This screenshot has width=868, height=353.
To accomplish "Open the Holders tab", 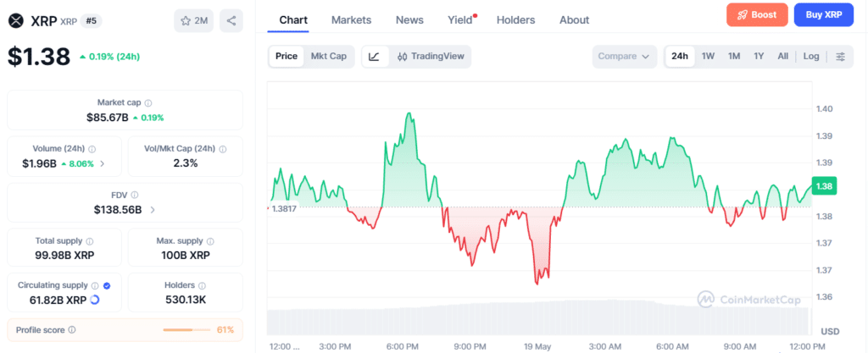I will 516,20.
